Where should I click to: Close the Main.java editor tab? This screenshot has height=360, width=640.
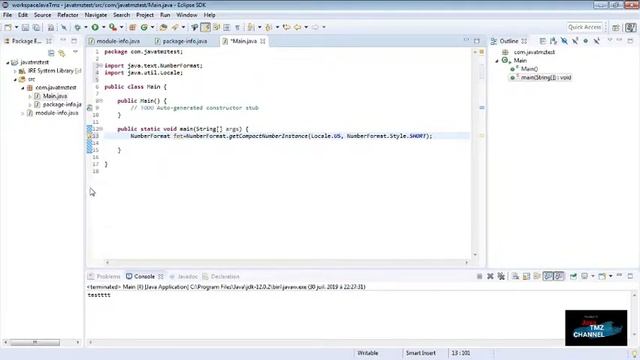[263, 41]
